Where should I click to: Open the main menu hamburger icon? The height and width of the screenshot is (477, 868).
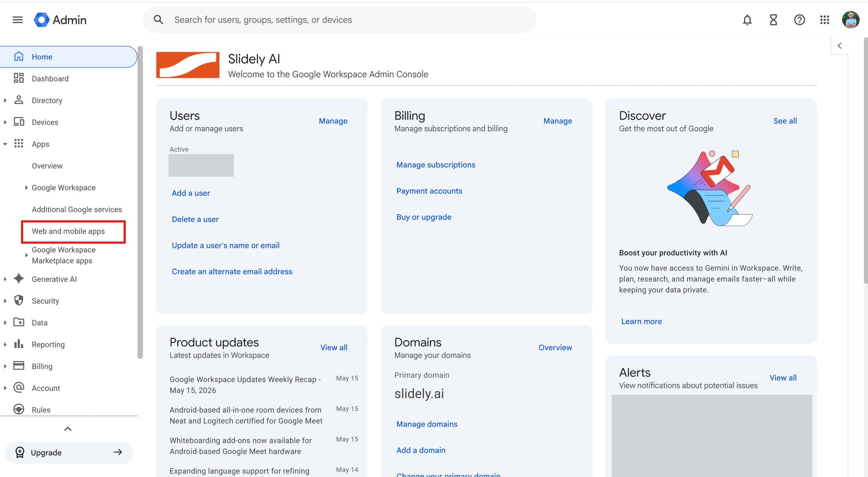click(17, 20)
